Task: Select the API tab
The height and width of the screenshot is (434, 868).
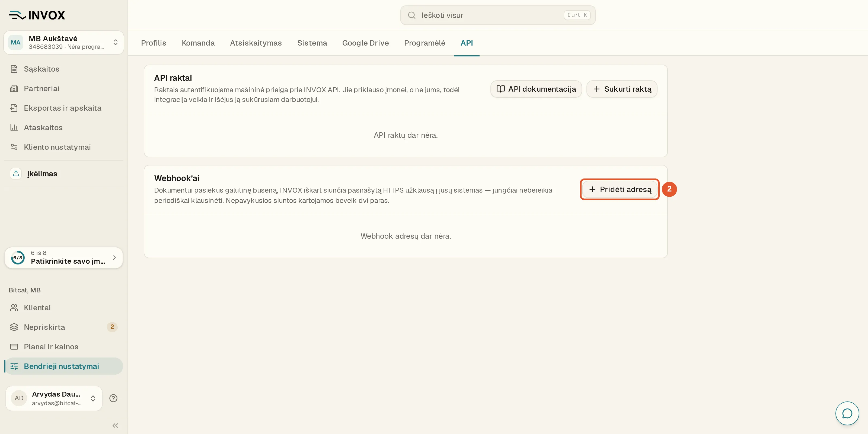Action: 466,43
